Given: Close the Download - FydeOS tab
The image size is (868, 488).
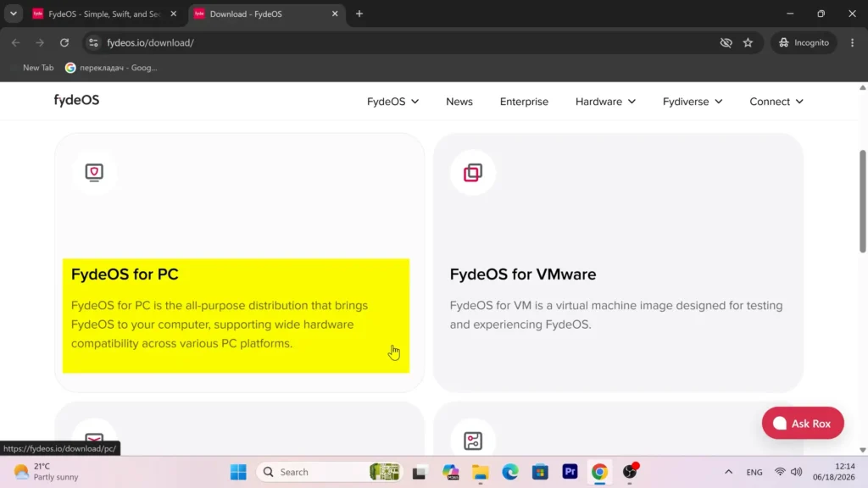Looking at the screenshot, I should 335,14.
